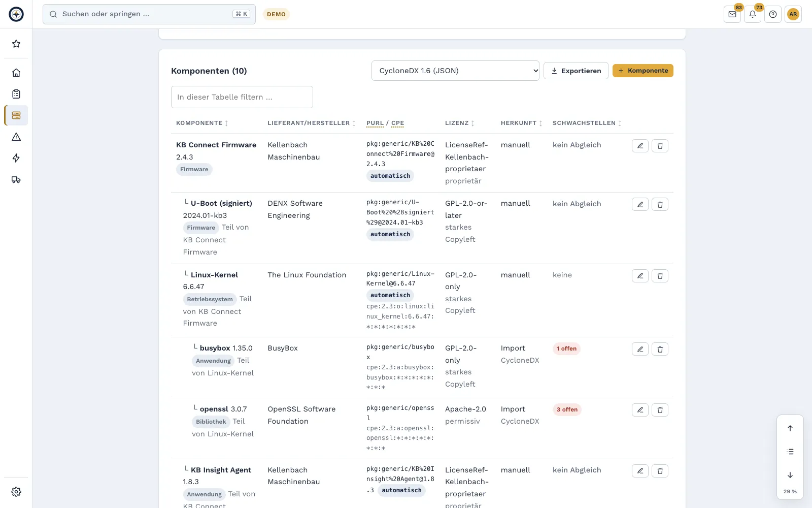Click the CPE header abbreviation
The width and height of the screenshot is (812, 508).
coord(398,123)
